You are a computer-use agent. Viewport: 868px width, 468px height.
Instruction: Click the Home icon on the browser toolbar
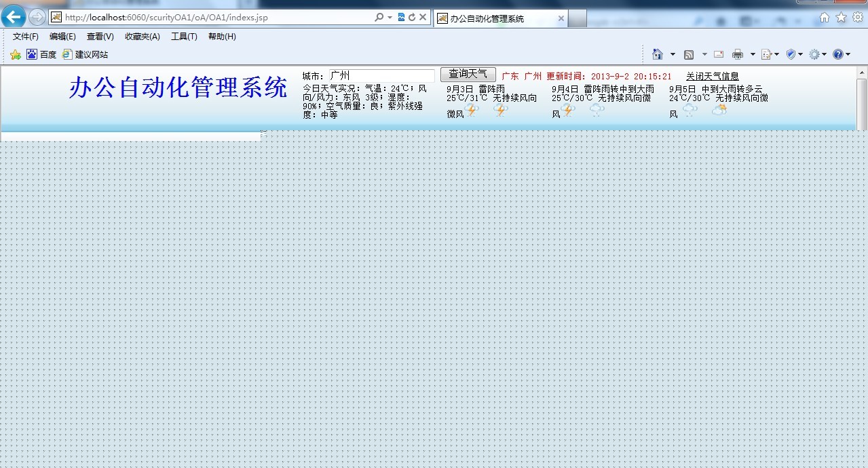[657, 54]
